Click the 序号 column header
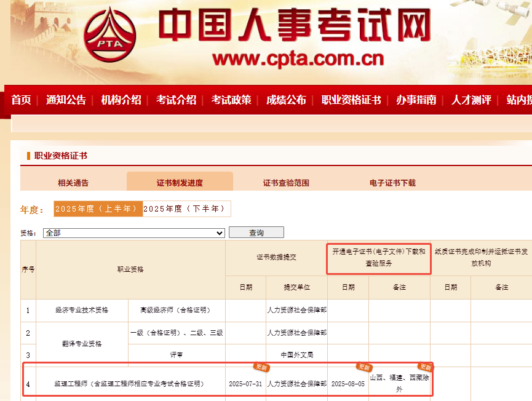 [28, 269]
